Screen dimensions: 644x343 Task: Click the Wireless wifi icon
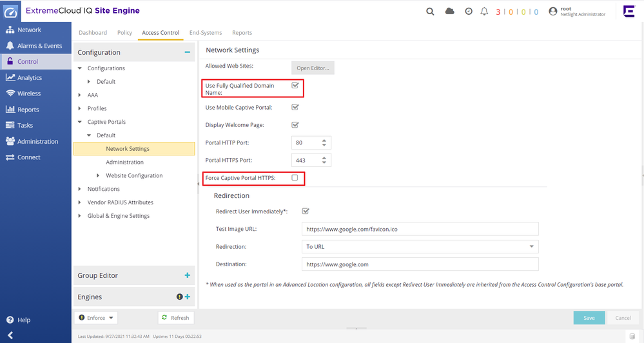click(10, 93)
